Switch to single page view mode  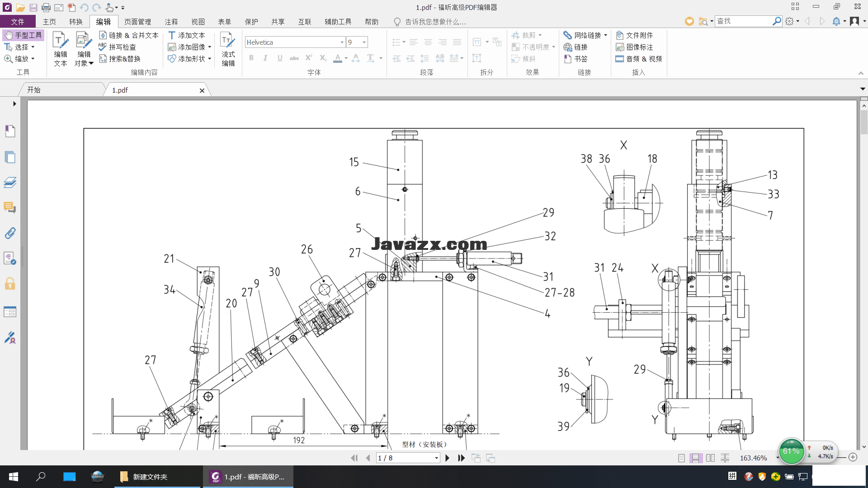pyautogui.click(x=681, y=458)
